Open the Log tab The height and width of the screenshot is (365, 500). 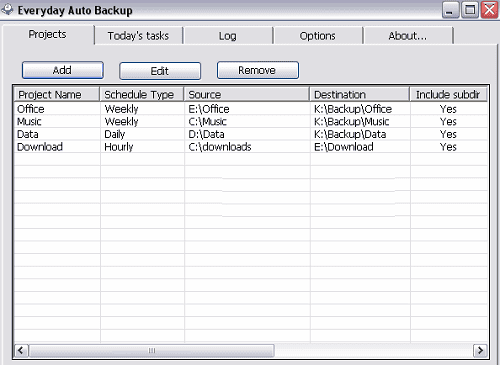pos(228,36)
